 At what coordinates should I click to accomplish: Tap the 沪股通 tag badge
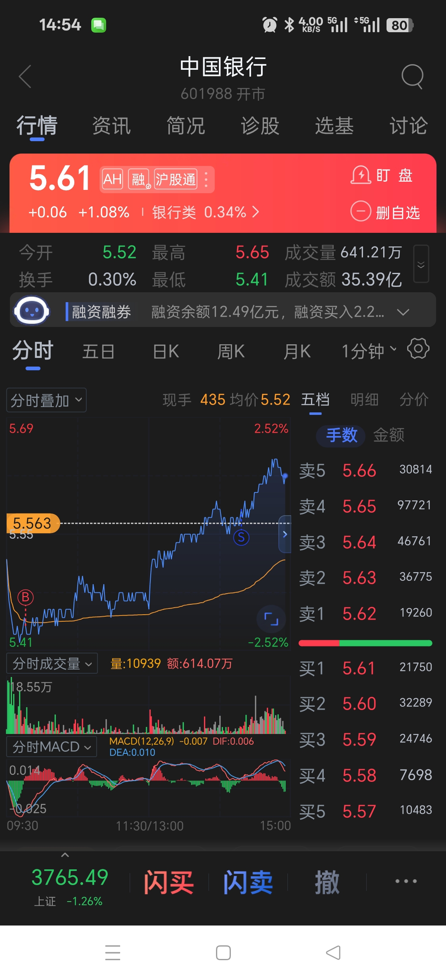pyautogui.click(x=176, y=180)
